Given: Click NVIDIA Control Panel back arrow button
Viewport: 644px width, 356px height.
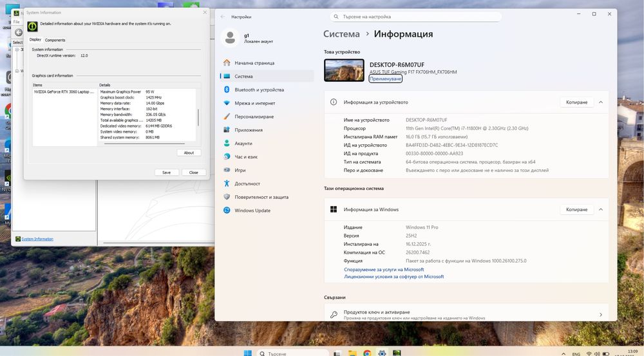Looking at the screenshot, I should 19,32.
